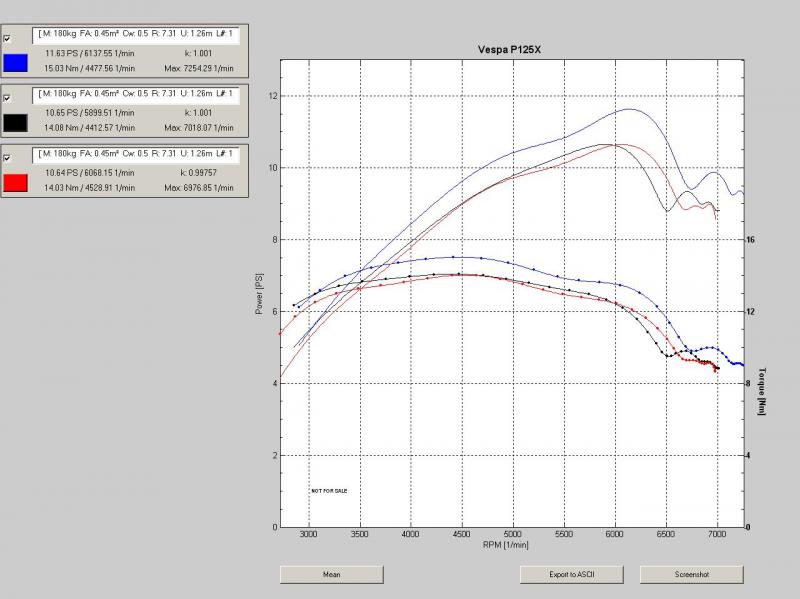This screenshot has height=599, width=800.
Task: Select the RPM [1/min] axis label
Action: pos(506,545)
